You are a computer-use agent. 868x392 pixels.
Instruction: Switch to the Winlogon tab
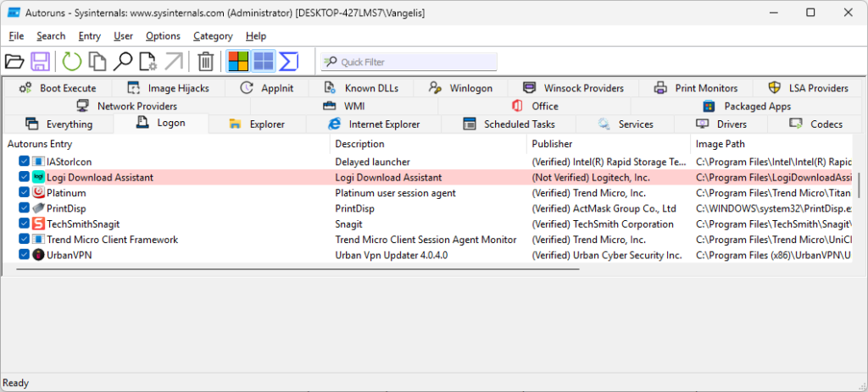click(460, 88)
